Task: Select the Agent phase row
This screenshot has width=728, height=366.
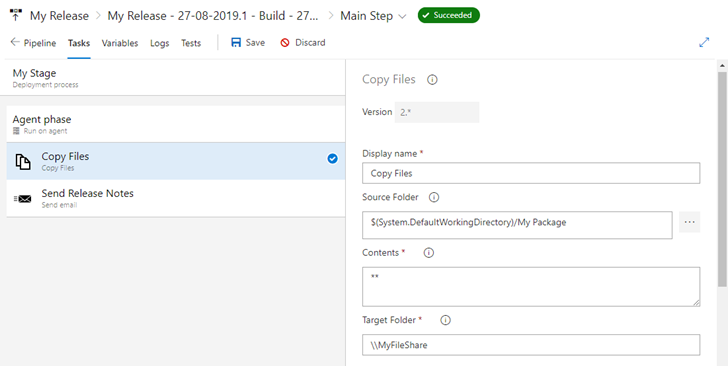Action: pyautogui.click(x=176, y=124)
